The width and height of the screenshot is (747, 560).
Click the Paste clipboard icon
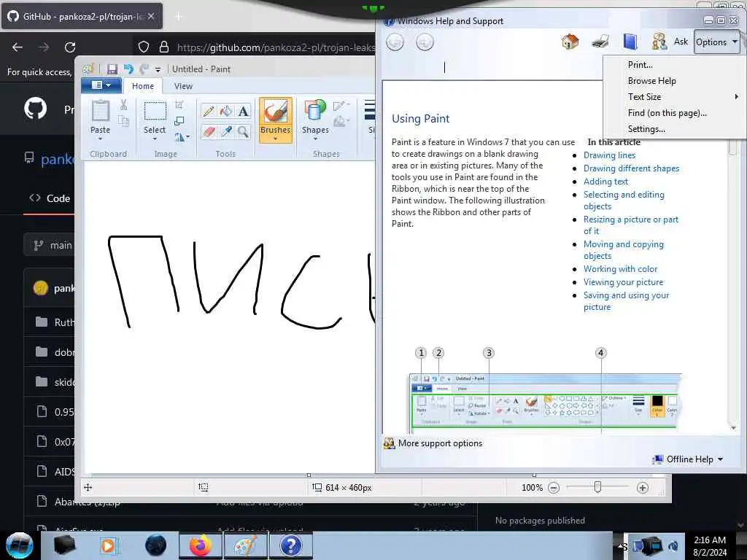(x=100, y=111)
